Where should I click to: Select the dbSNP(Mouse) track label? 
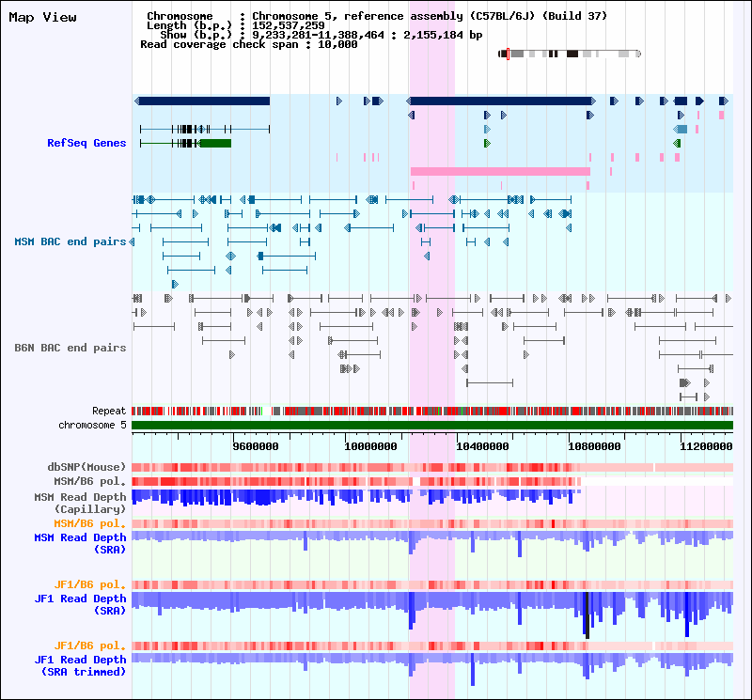click(86, 467)
